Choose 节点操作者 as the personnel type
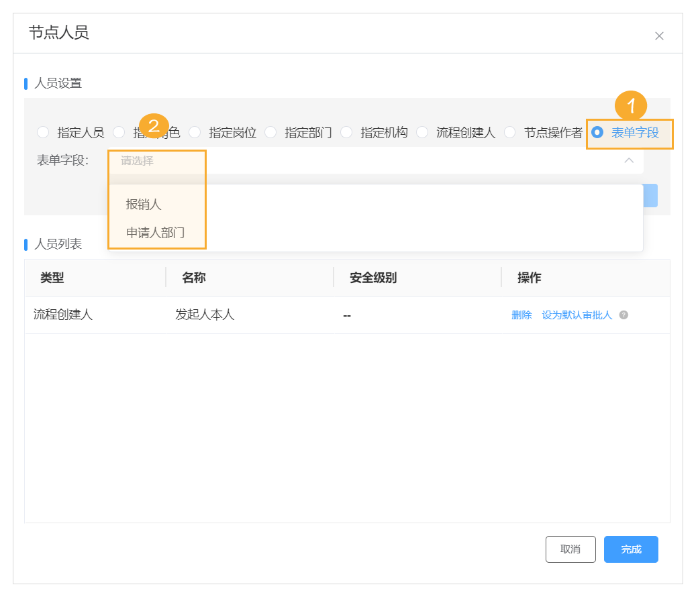This screenshot has width=700, height=597. point(509,132)
